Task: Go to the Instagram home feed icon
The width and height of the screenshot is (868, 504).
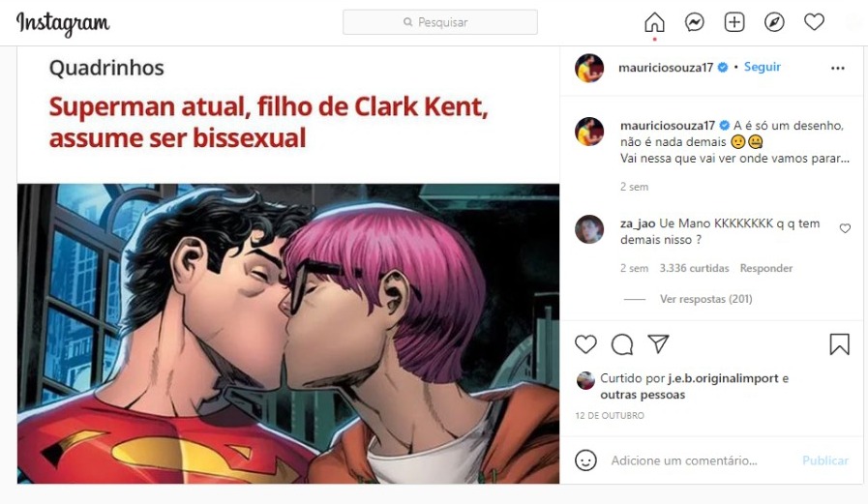Action: coord(654,22)
